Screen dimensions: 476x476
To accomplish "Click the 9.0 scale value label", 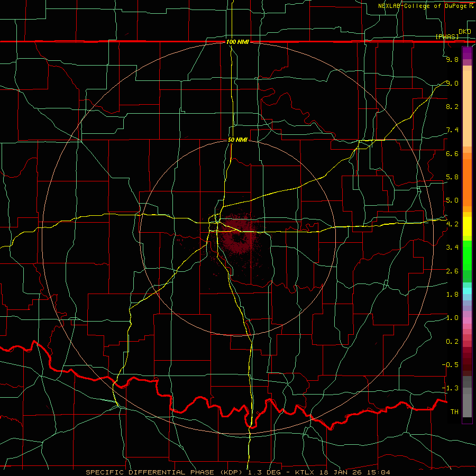I will pyautogui.click(x=452, y=84).
